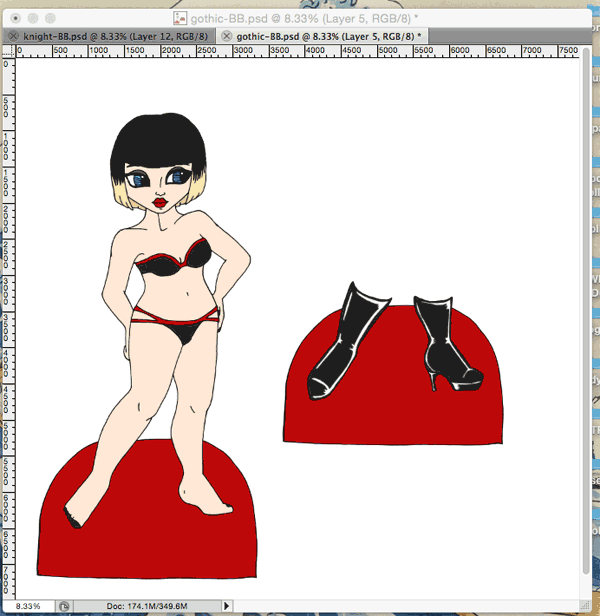Close the gothic-BB.psd tab with its X

coord(226,37)
